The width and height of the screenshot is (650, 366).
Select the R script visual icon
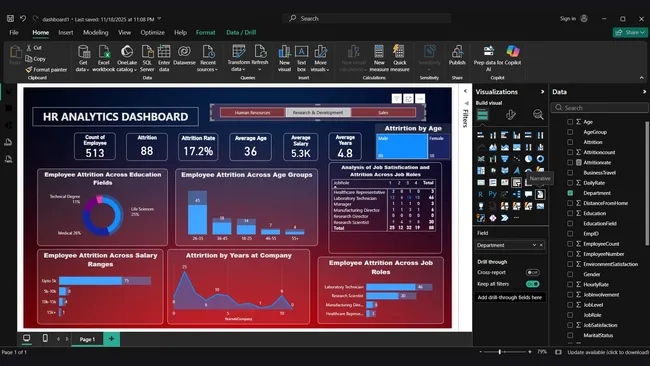point(480,194)
